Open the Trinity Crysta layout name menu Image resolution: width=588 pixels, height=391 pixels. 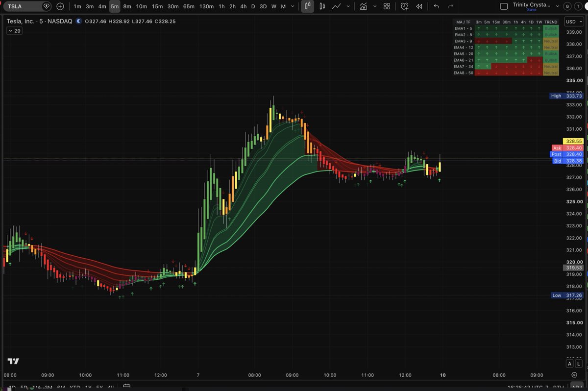(532, 4)
